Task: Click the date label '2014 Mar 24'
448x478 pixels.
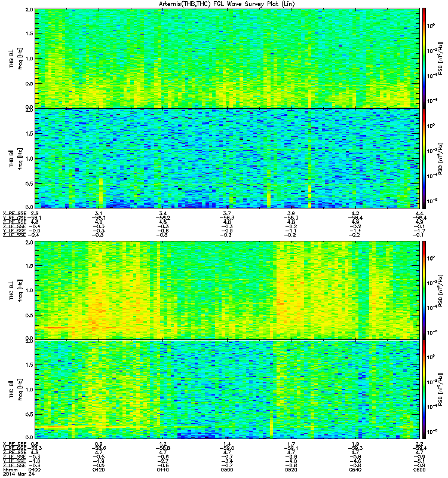Action: click(x=19, y=474)
